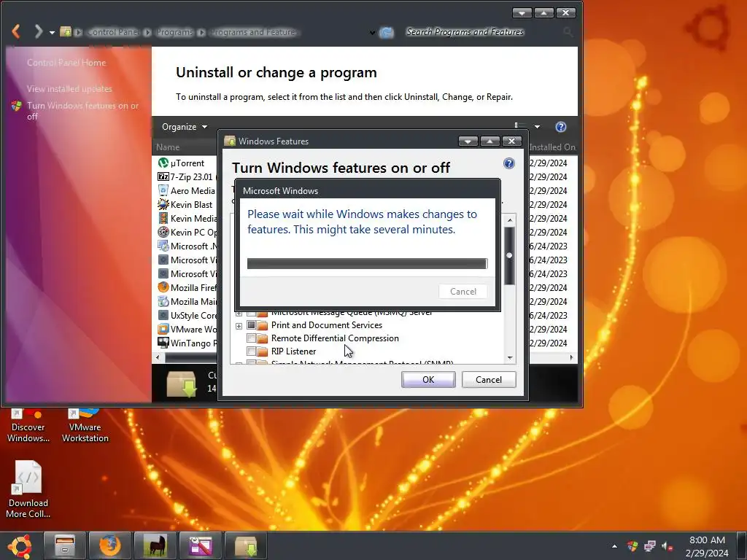Click the features list scroll down arrow

pyautogui.click(x=510, y=357)
